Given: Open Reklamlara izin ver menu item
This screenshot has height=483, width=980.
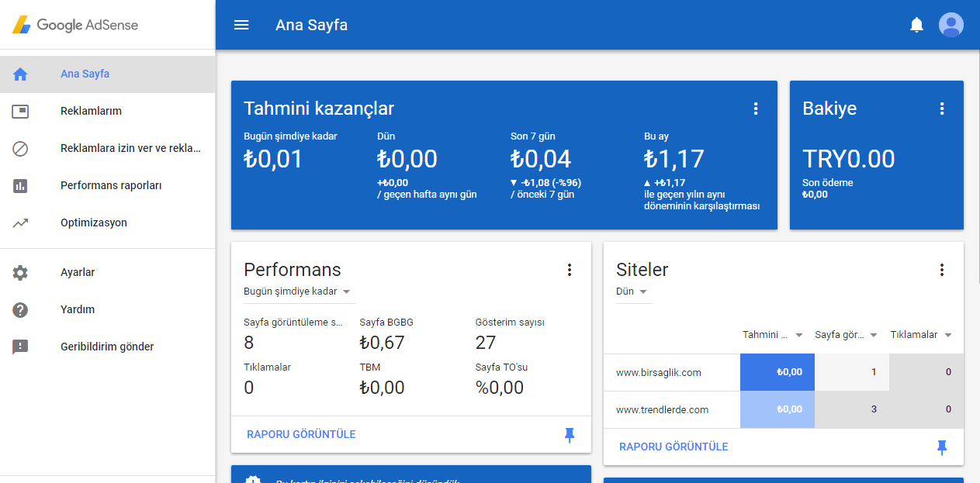Looking at the screenshot, I should coord(107,149).
